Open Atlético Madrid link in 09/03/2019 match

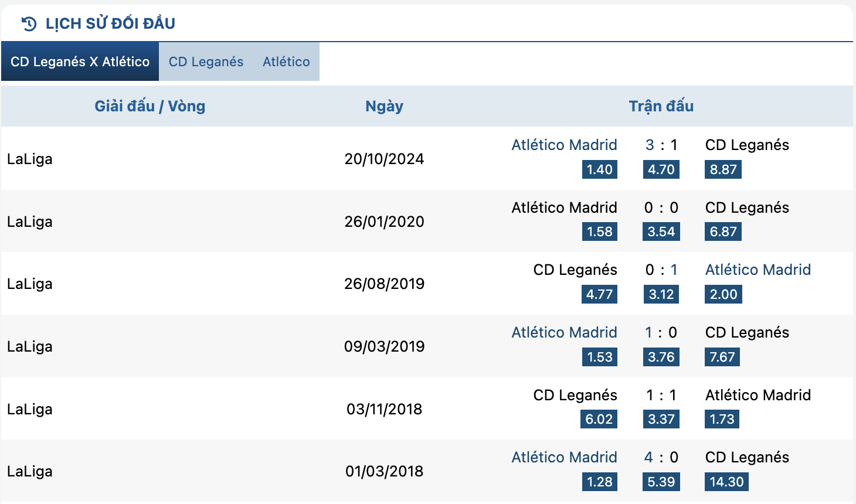pyautogui.click(x=564, y=332)
